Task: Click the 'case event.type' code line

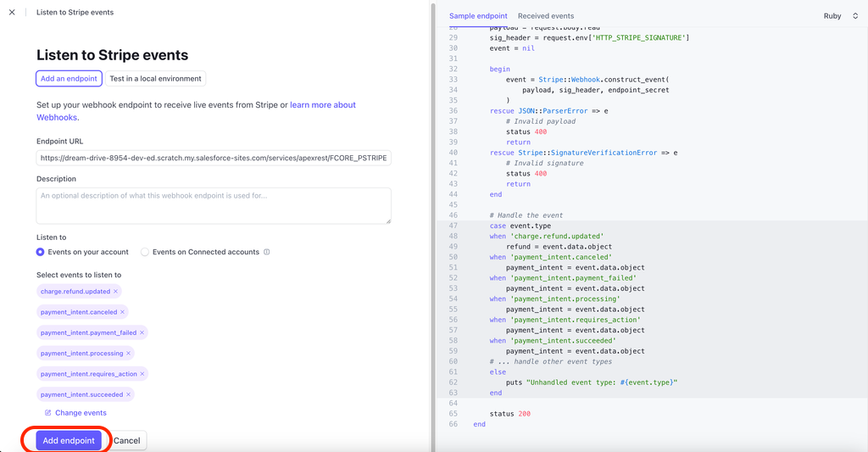Action: 520,226
